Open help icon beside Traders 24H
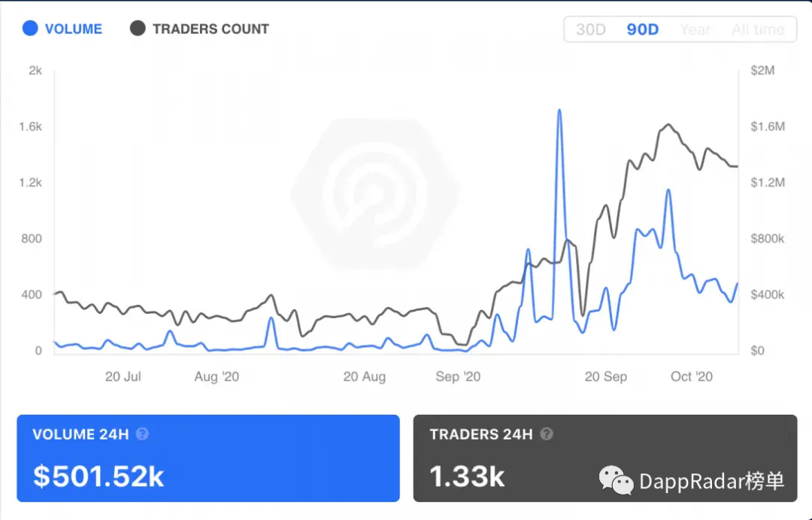 coord(547,434)
